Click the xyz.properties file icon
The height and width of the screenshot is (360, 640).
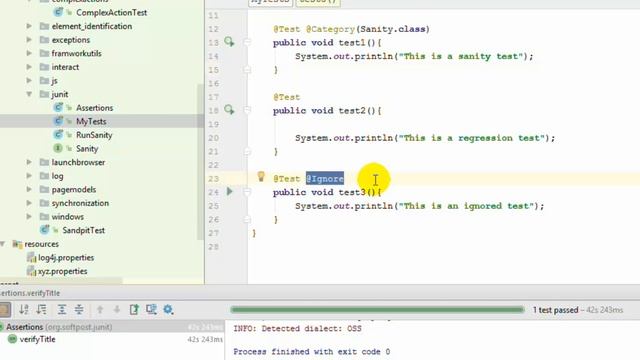31,271
